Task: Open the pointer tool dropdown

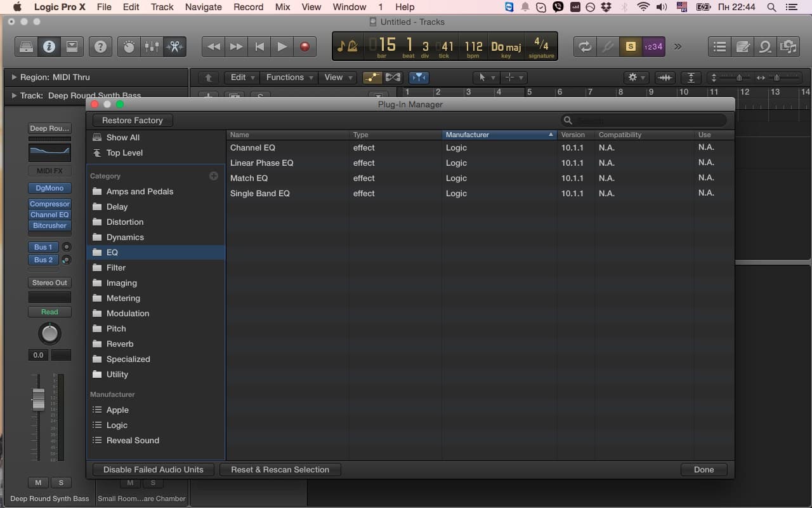Action: point(486,77)
